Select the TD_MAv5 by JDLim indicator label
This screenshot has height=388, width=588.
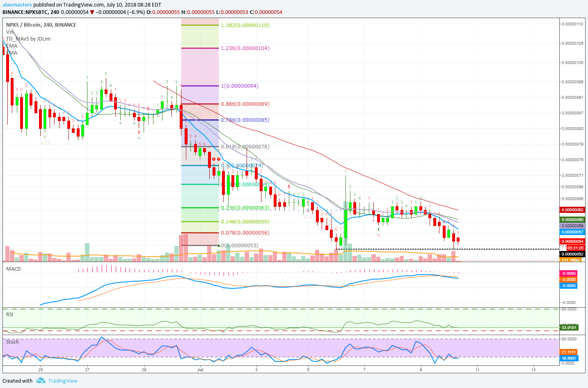point(28,39)
